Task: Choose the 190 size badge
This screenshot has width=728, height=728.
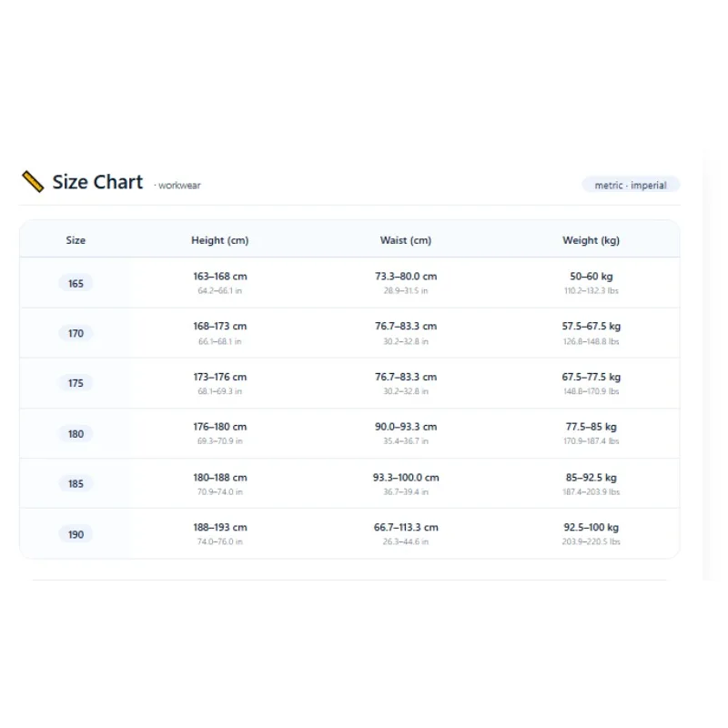Action: tap(76, 534)
